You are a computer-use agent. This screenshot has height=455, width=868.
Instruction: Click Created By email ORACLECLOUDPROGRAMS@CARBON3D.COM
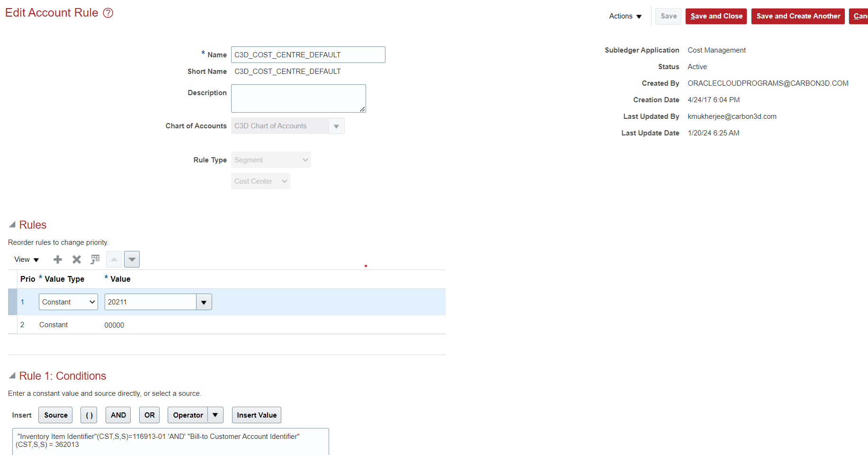(768, 83)
